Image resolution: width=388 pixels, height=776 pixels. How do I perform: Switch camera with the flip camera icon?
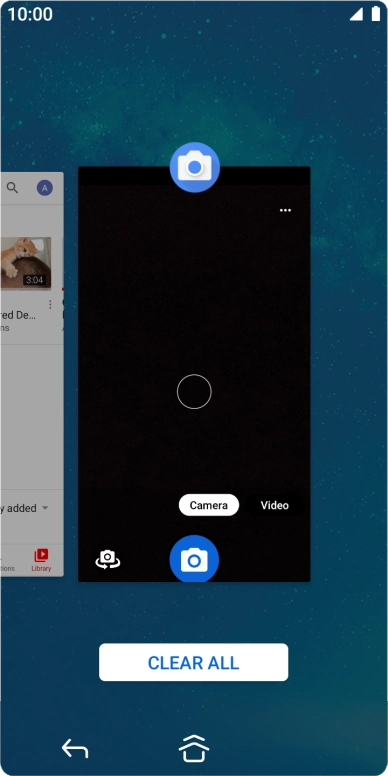pyautogui.click(x=108, y=560)
